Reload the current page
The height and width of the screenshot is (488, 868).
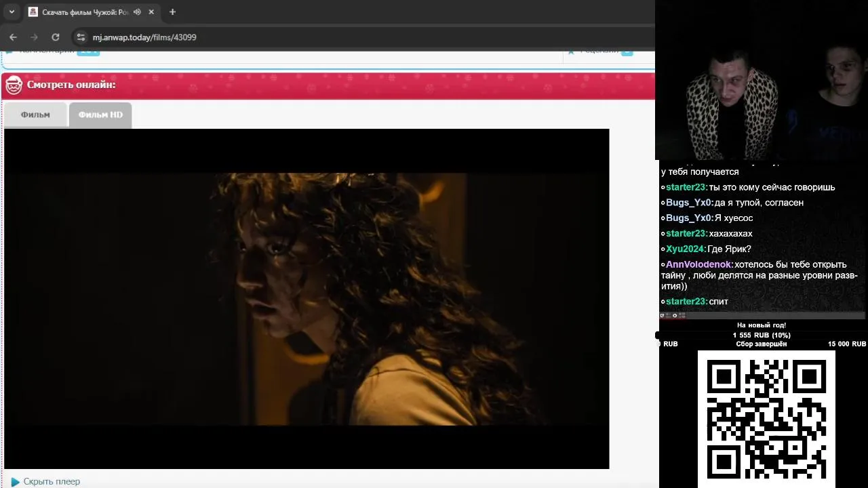[x=56, y=37]
